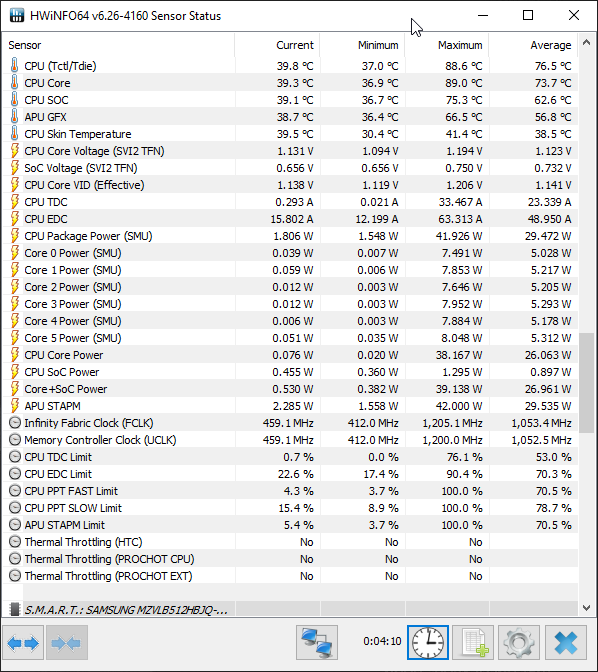Reset the clock timer button
The height and width of the screenshot is (672, 598).
click(428, 642)
